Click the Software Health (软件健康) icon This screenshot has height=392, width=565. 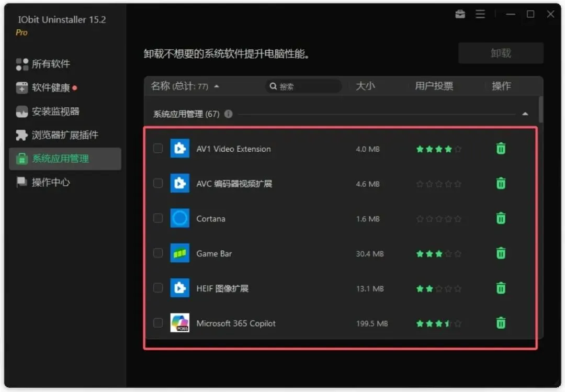(x=22, y=87)
